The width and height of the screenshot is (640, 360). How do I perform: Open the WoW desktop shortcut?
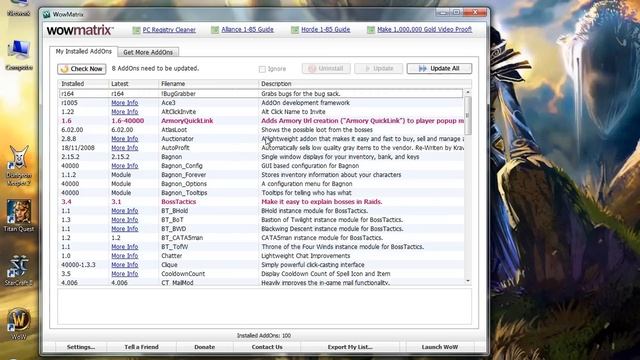pos(19,324)
